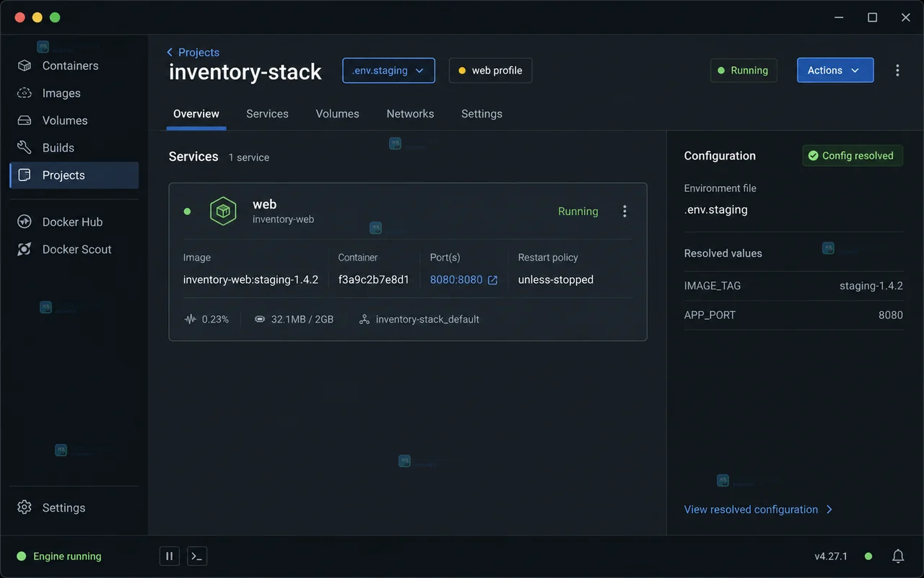
Task: Click the green update status dot
Action: pos(868,556)
